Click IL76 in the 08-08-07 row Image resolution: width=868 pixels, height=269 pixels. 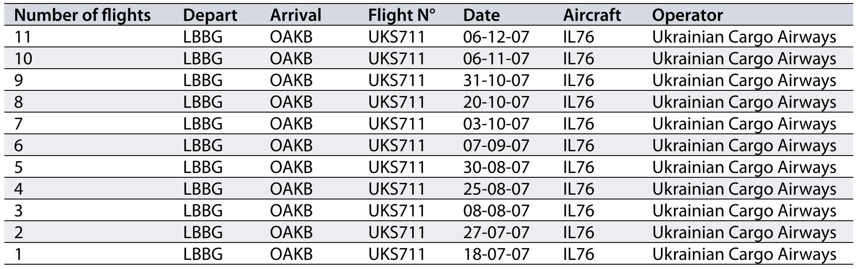coord(578,211)
